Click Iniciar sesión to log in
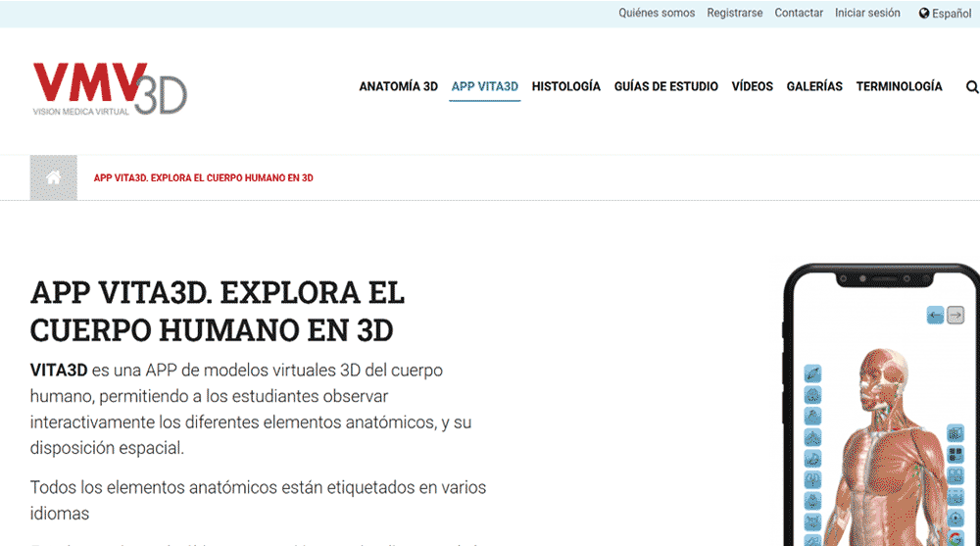This screenshot has width=980, height=546. 867,13
